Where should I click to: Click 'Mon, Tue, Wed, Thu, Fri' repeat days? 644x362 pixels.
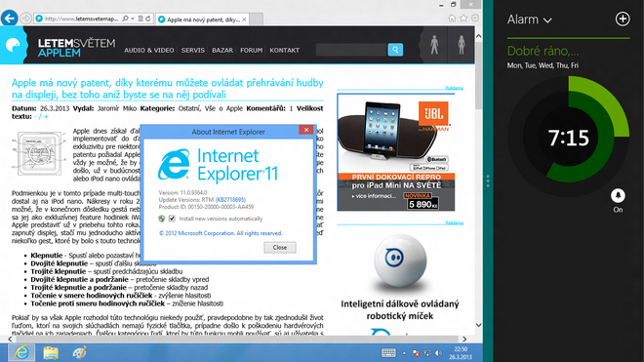pyautogui.click(x=543, y=65)
